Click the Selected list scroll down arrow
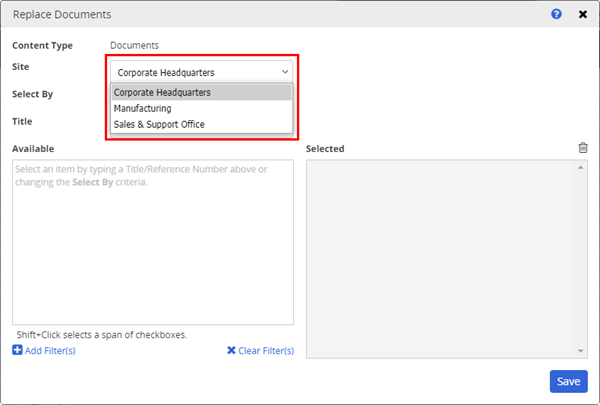The image size is (600, 405). tap(581, 350)
